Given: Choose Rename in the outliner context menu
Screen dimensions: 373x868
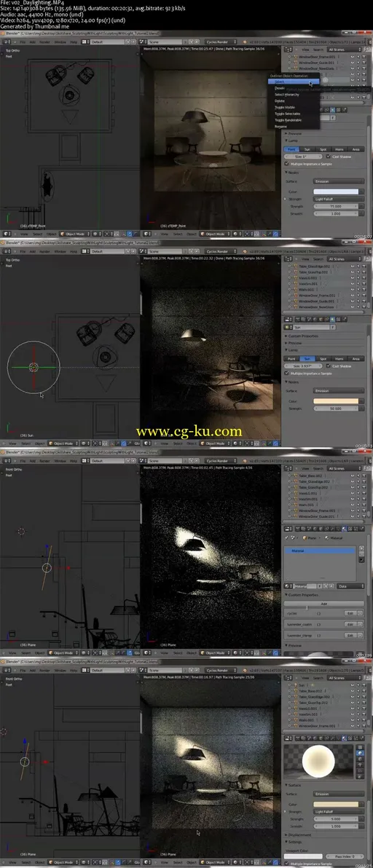Looking at the screenshot, I should pos(294,126).
